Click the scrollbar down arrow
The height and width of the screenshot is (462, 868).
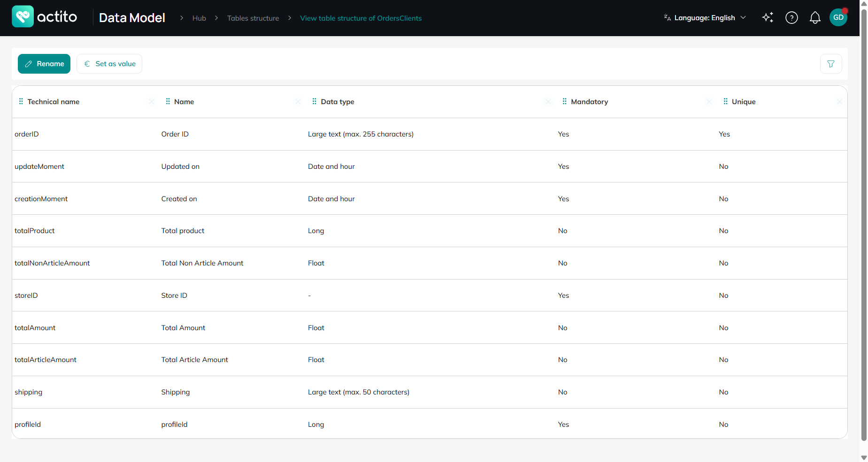click(x=864, y=458)
